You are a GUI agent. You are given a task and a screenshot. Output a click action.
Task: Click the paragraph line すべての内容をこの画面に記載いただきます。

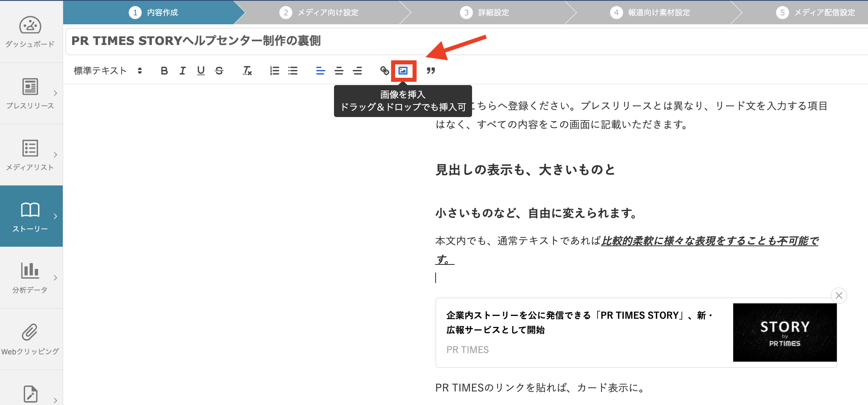tap(583, 124)
